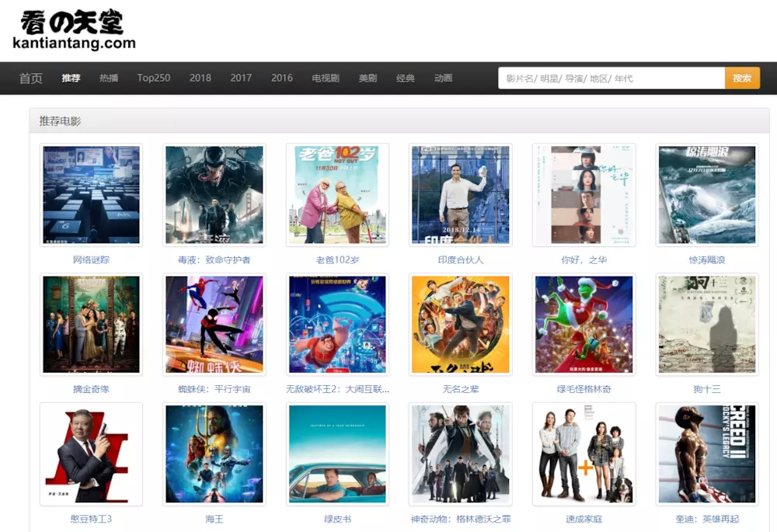Click the 海王 title link
Screen dimensions: 777x532
[214, 519]
